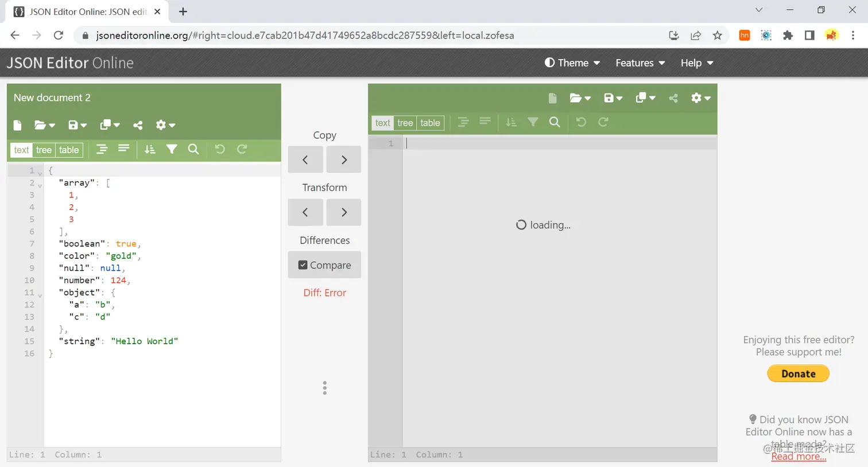The image size is (868, 467).
Task: Open right panel settings gear menu
Action: (x=701, y=98)
